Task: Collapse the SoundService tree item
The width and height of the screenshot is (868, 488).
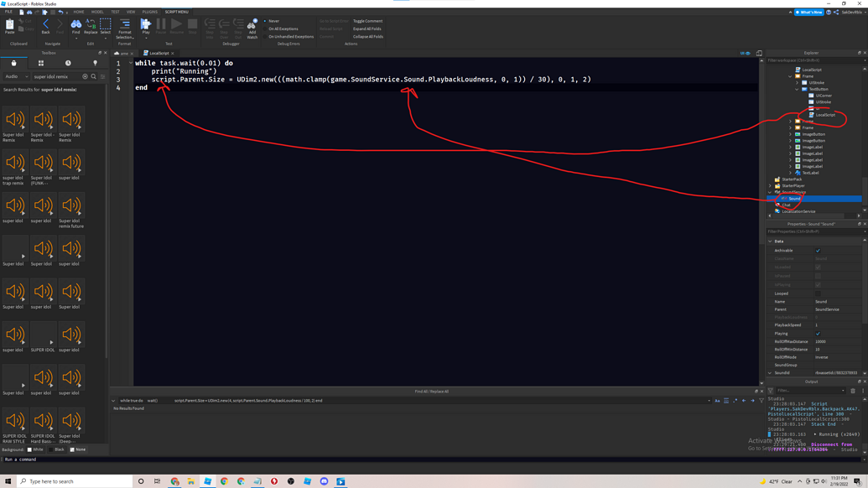Action: click(769, 193)
